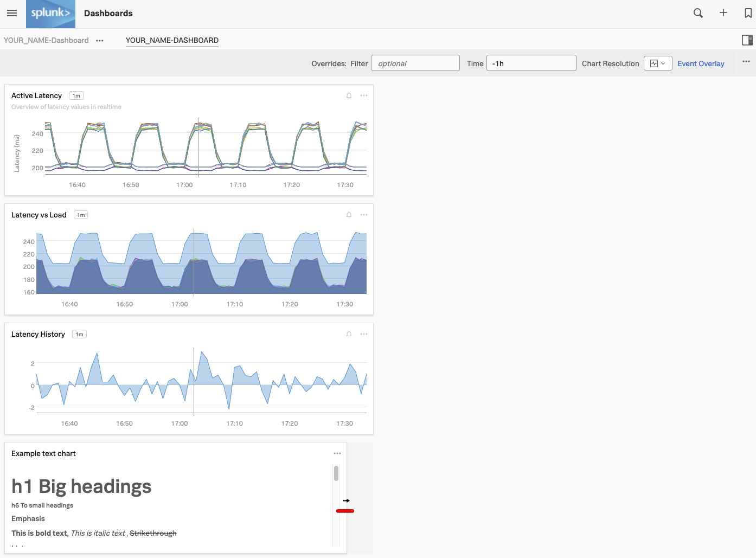Open the search magnifier icon
The image size is (756, 558).
click(x=698, y=13)
